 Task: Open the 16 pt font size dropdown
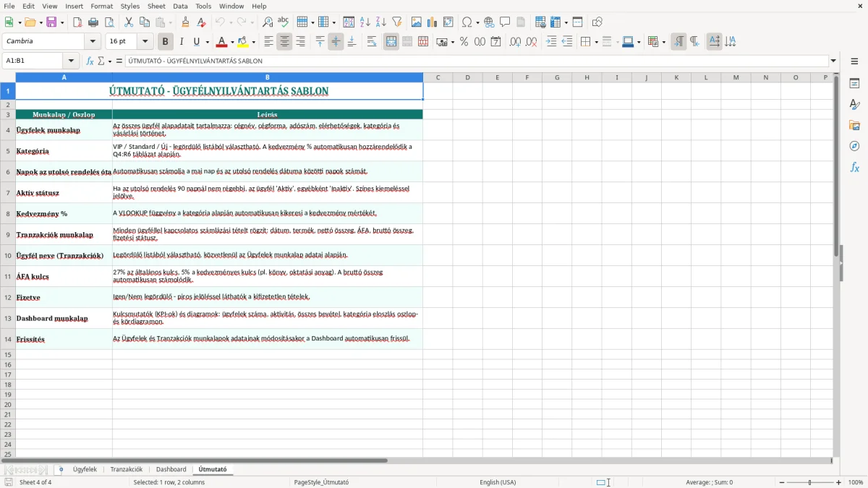(145, 41)
